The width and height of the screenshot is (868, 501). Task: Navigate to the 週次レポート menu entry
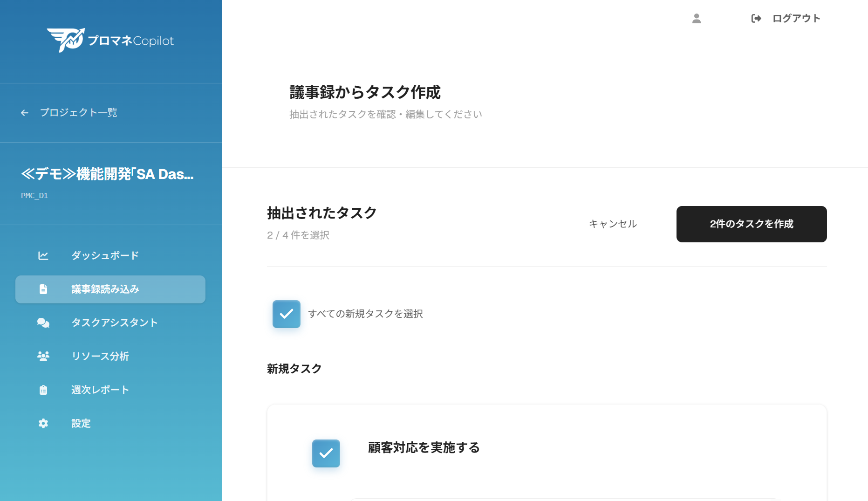(x=99, y=390)
